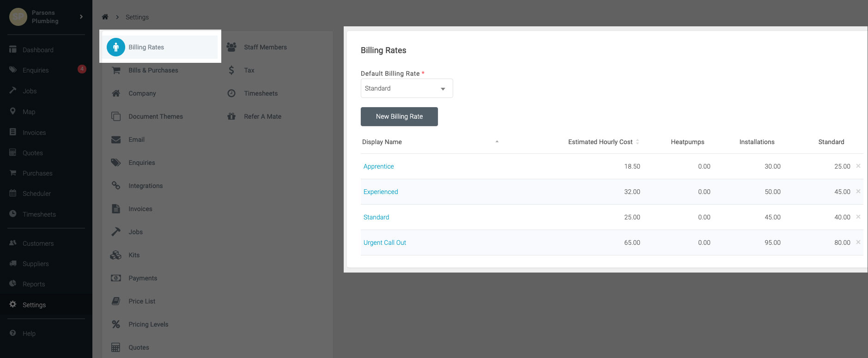Remove the Urgent Call Out rate row
Screen dimensions: 868x358
pos(858,242)
